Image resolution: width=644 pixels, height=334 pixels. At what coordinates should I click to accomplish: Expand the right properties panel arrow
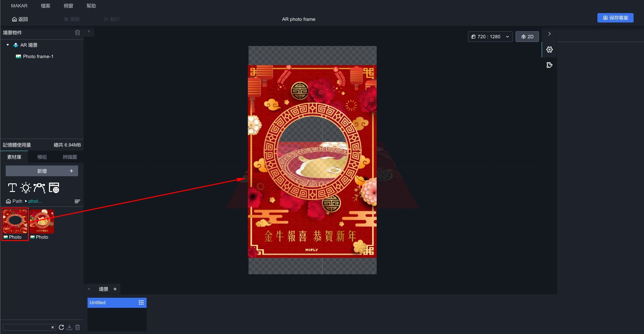click(x=549, y=34)
